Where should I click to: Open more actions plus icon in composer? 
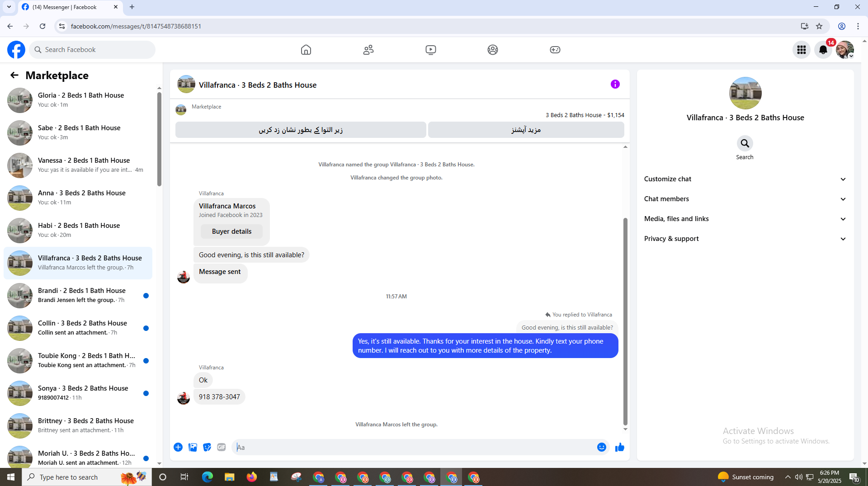pos(178,447)
